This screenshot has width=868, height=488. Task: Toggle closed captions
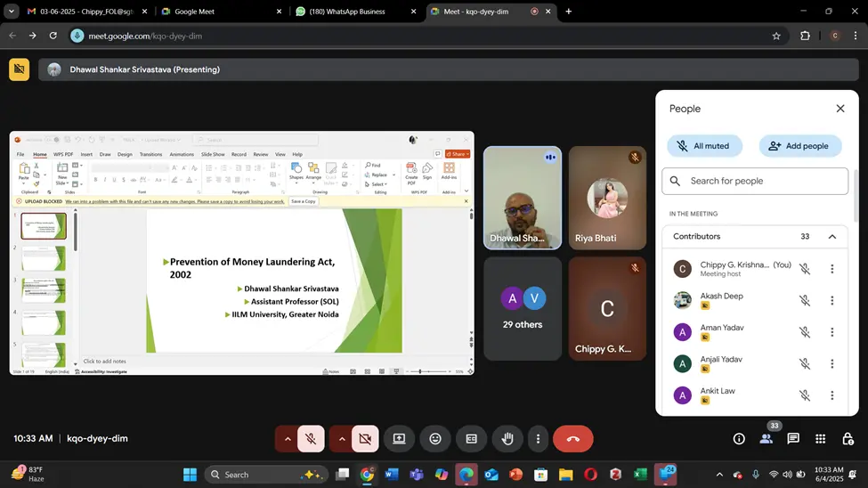click(471, 439)
